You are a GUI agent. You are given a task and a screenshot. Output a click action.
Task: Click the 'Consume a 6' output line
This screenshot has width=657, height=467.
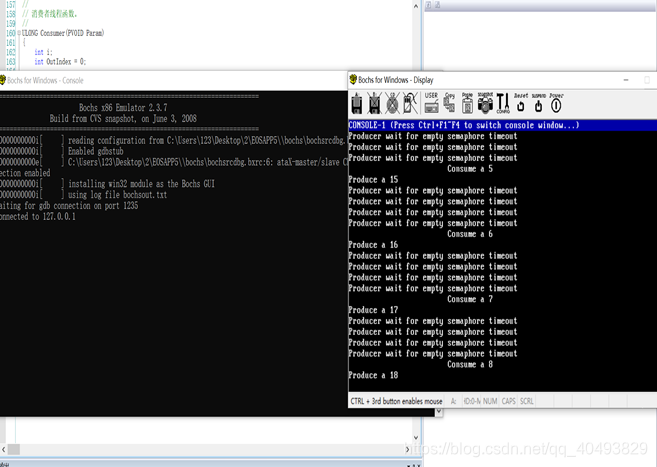[470, 234]
